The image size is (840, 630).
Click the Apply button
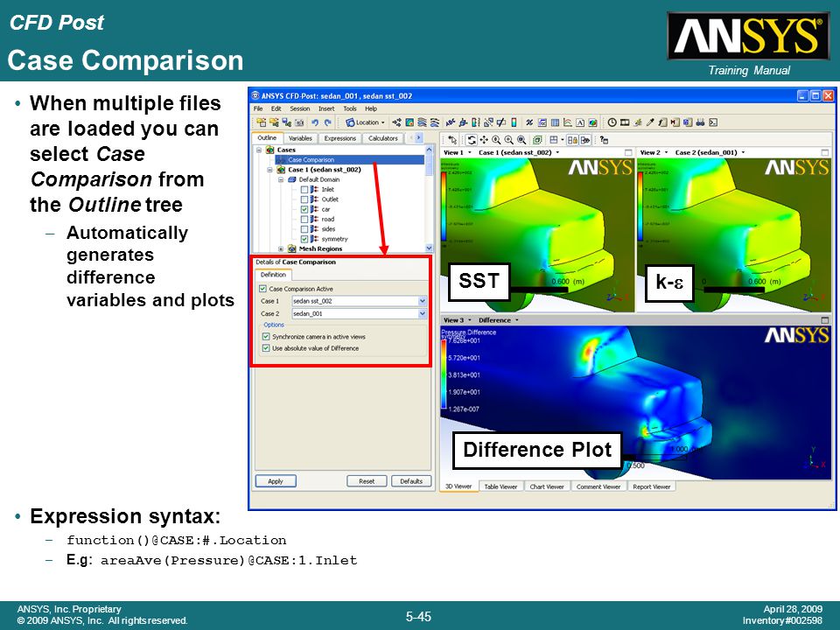click(276, 481)
